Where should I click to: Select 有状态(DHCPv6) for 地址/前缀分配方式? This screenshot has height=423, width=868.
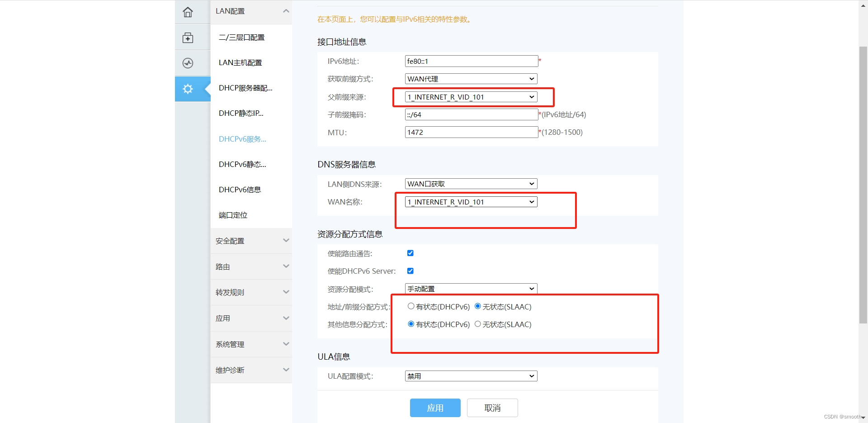tap(411, 306)
